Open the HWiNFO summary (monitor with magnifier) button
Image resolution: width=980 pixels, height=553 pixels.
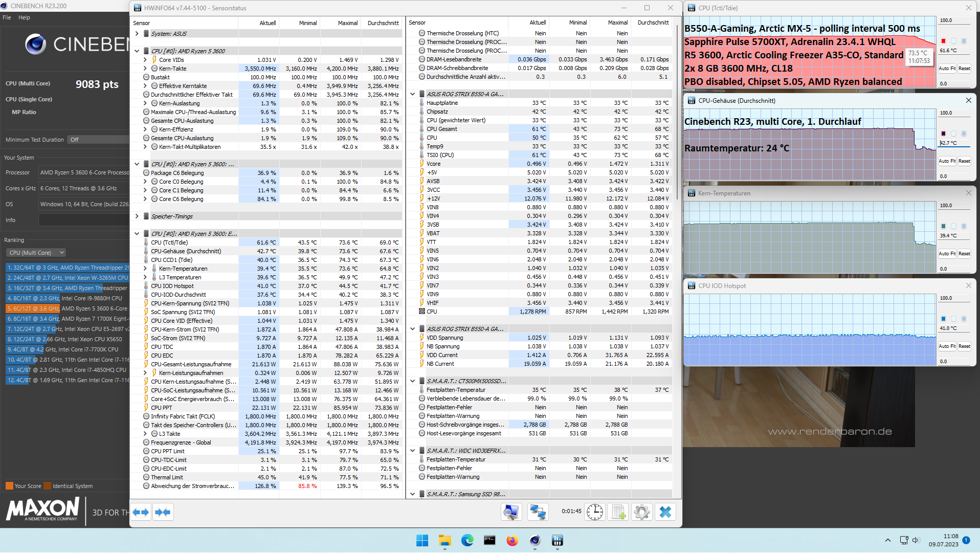(x=511, y=512)
